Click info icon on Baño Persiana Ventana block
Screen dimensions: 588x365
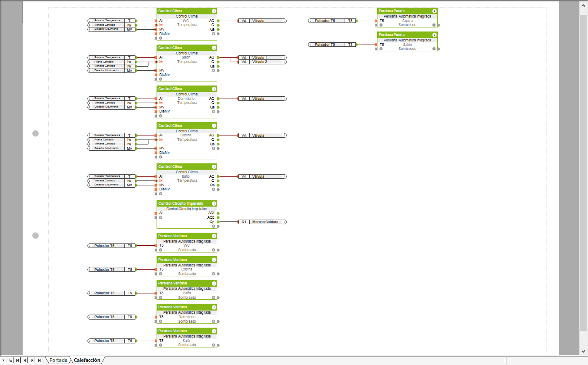click(214, 284)
